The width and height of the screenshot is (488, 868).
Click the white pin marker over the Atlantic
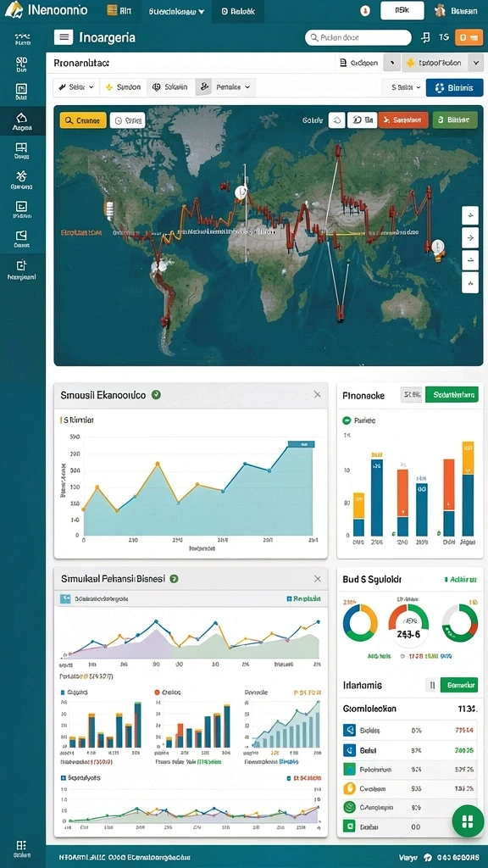pos(241,192)
